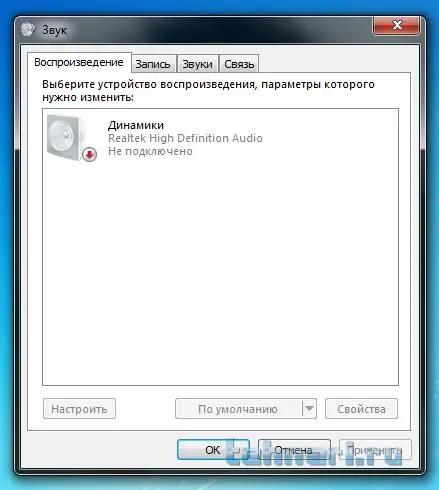Image resolution: width=439 pixels, height=490 pixels.
Task: Close the Звук dialog window
Action: [397, 25]
